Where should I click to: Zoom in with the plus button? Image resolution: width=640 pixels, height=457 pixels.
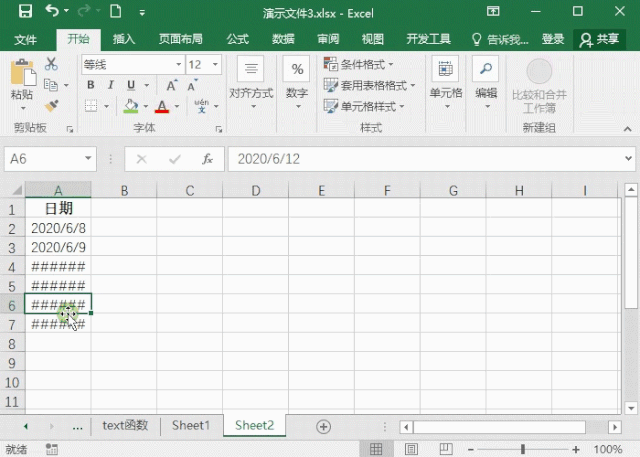[576, 449]
